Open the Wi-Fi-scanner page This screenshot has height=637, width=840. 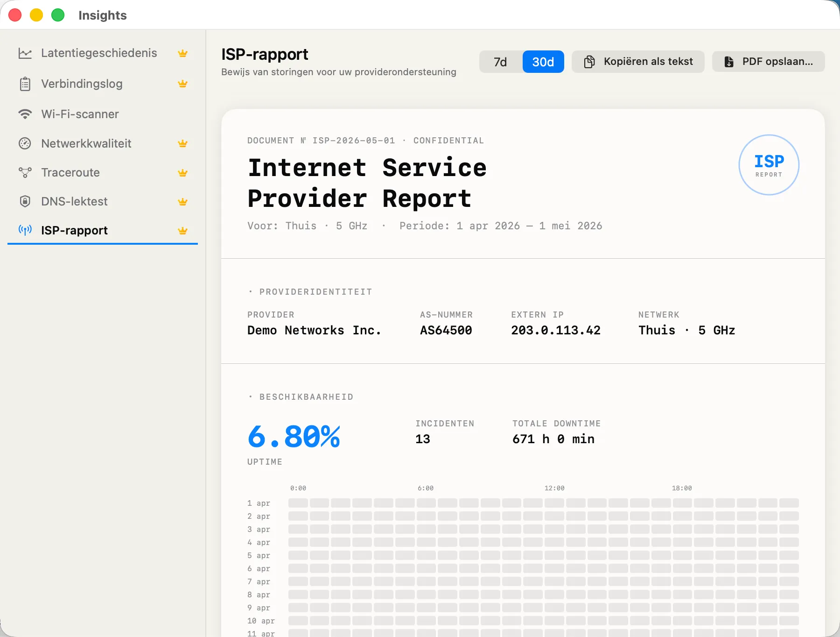[103, 114]
